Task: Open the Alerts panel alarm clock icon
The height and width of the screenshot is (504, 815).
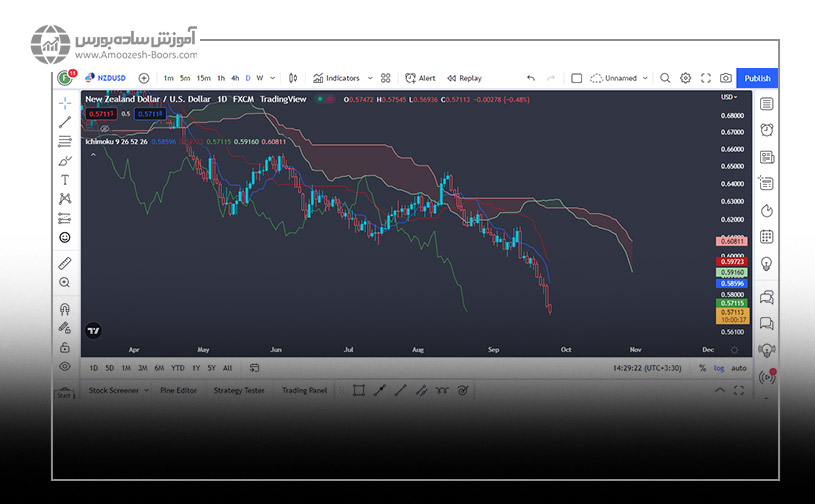Action: (767, 130)
